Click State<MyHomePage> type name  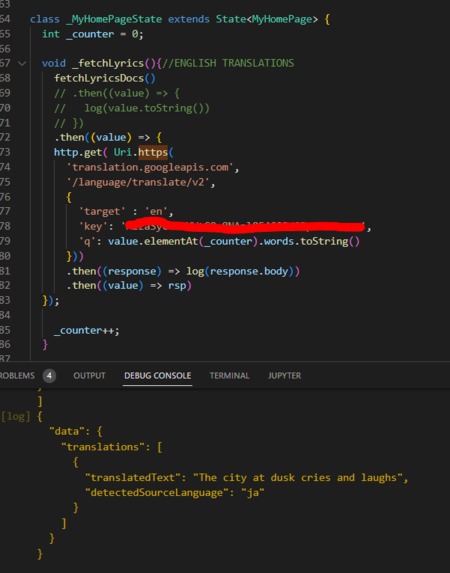[266, 19]
